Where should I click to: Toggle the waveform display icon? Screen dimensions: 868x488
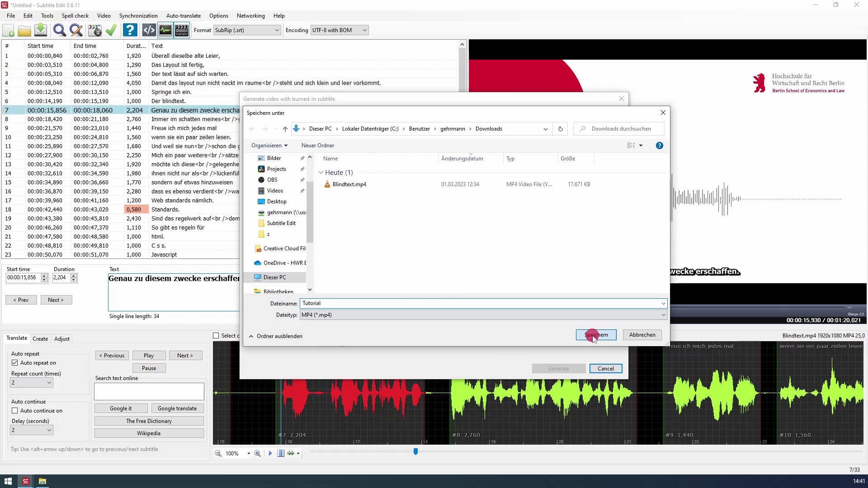point(165,30)
